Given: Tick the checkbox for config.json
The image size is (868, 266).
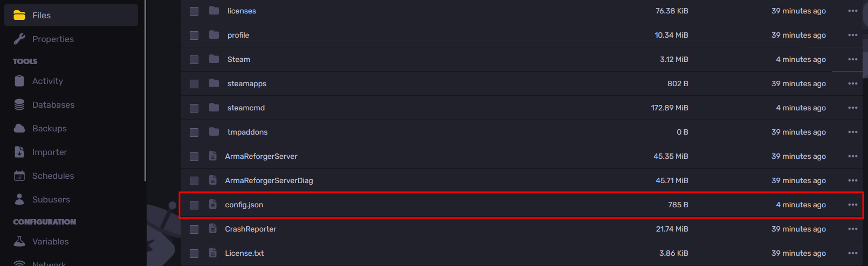Looking at the screenshot, I should (x=194, y=205).
